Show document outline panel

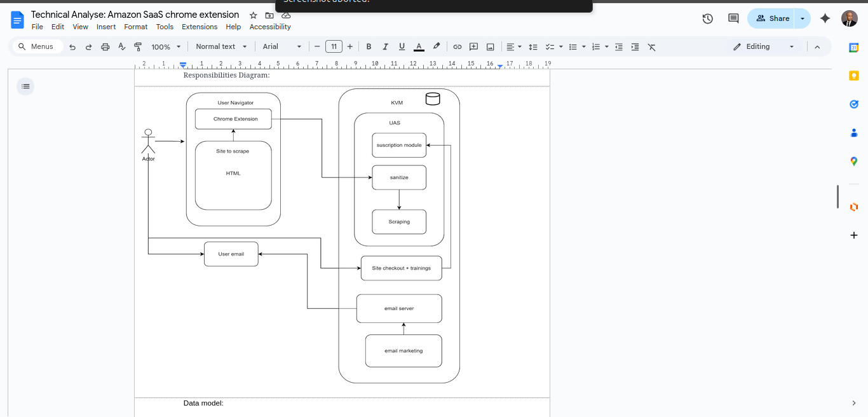[x=25, y=86]
